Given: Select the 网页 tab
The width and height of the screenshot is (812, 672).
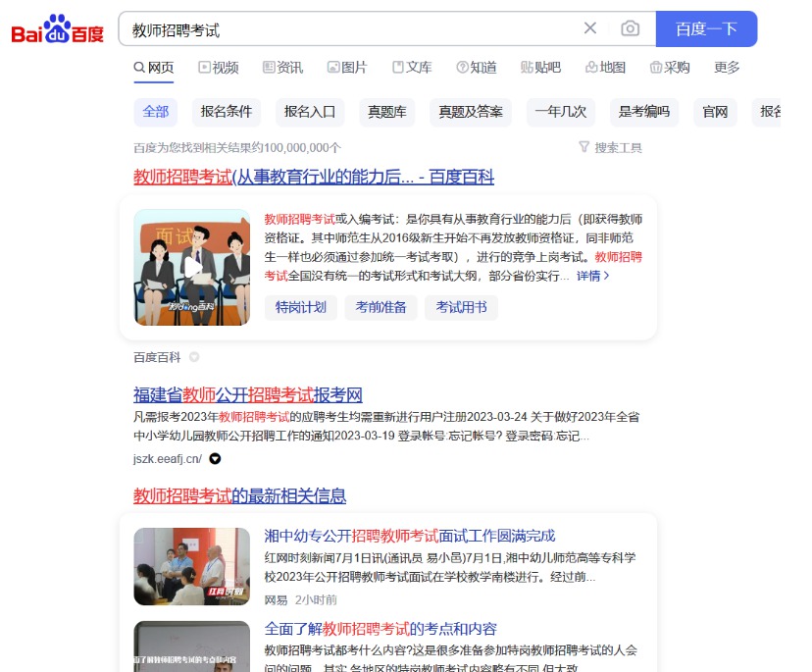Looking at the screenshot, I should [x=154, y=68].
